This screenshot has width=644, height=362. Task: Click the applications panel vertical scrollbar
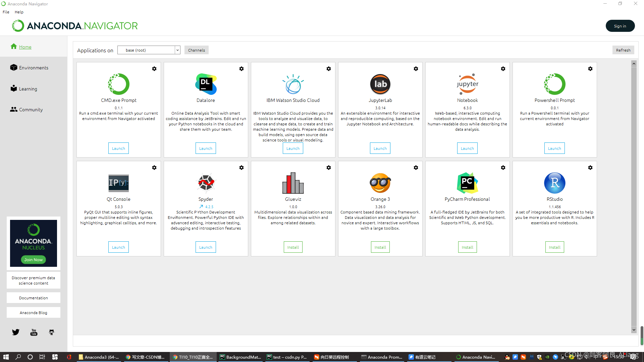point(634,196)
